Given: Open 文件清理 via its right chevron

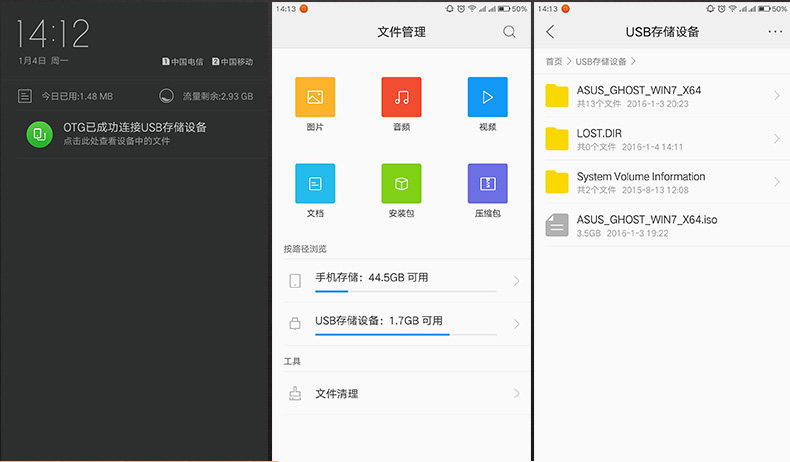Looking at the screenshot, I should point(516,393).
